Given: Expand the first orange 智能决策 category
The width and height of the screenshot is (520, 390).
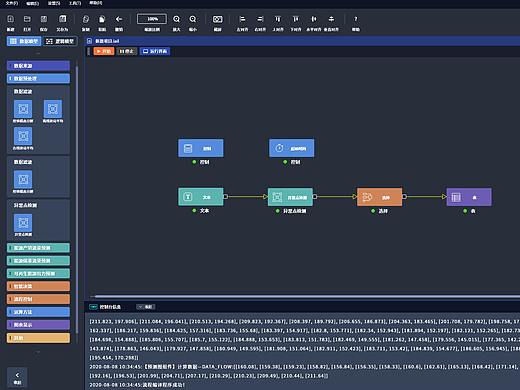Looking at the screenshot, I should 38,286.
